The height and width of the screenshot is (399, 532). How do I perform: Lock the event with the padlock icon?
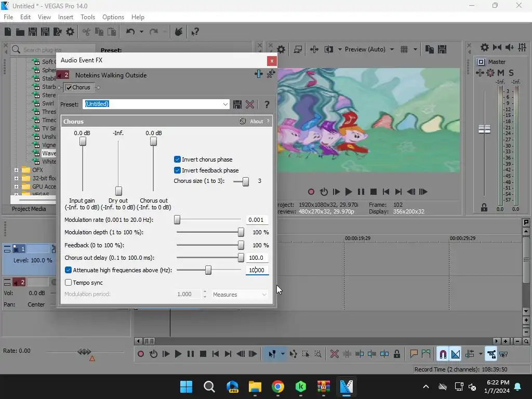point(396,354)
